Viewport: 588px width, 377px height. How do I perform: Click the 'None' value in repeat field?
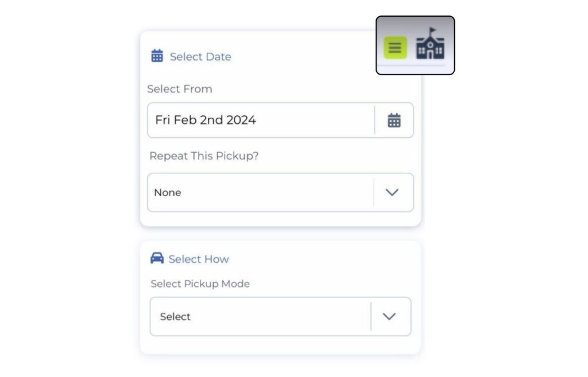tap(168, 193)
